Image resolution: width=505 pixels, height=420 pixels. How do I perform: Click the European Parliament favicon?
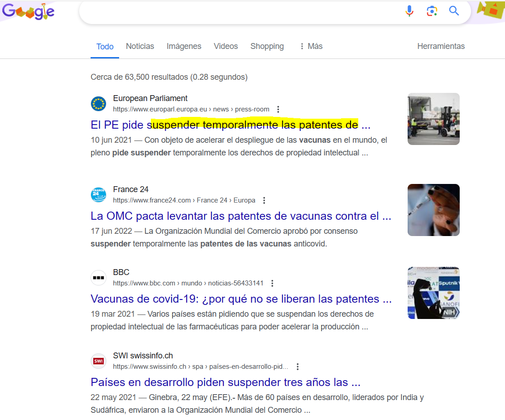tap(99, 104)
